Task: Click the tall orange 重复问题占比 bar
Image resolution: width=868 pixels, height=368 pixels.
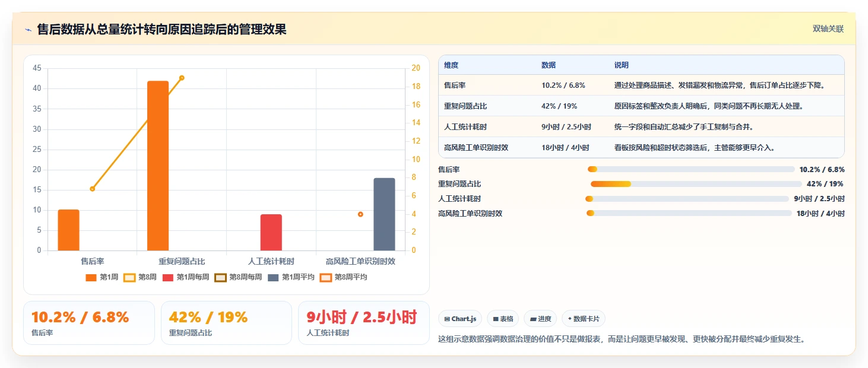Action: coord(158,166)
